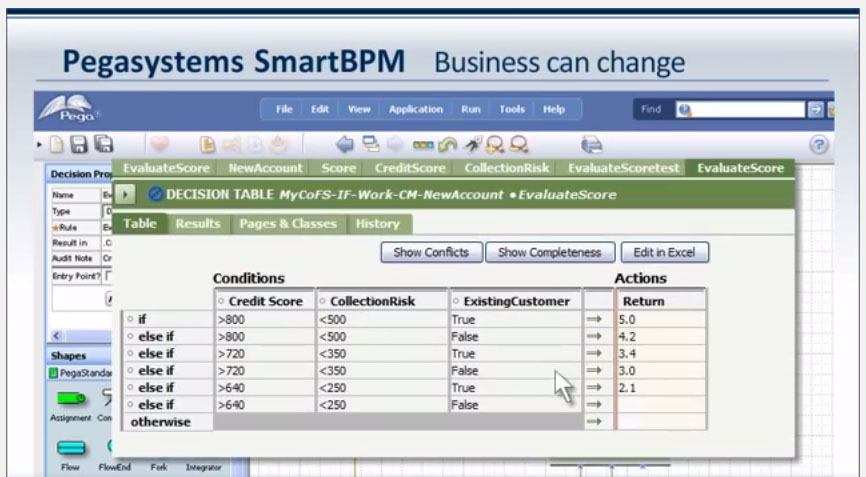Open the View menu
866x477 pixels.
tap(359, 109)
